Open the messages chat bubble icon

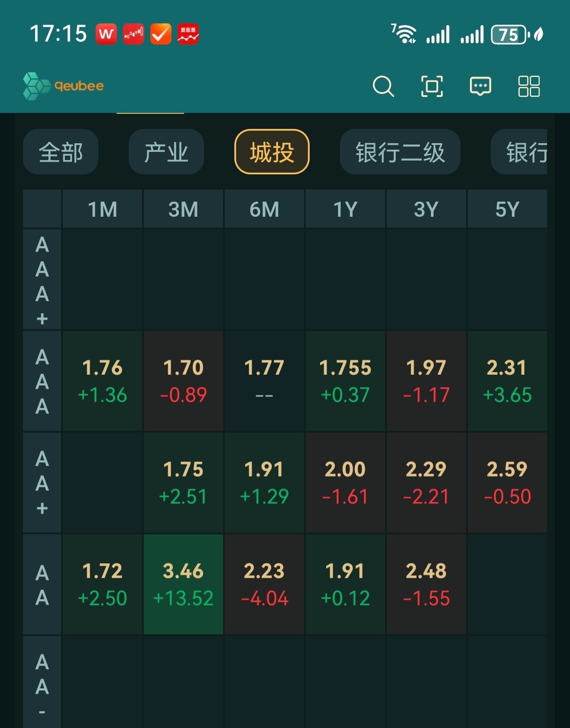480,86
